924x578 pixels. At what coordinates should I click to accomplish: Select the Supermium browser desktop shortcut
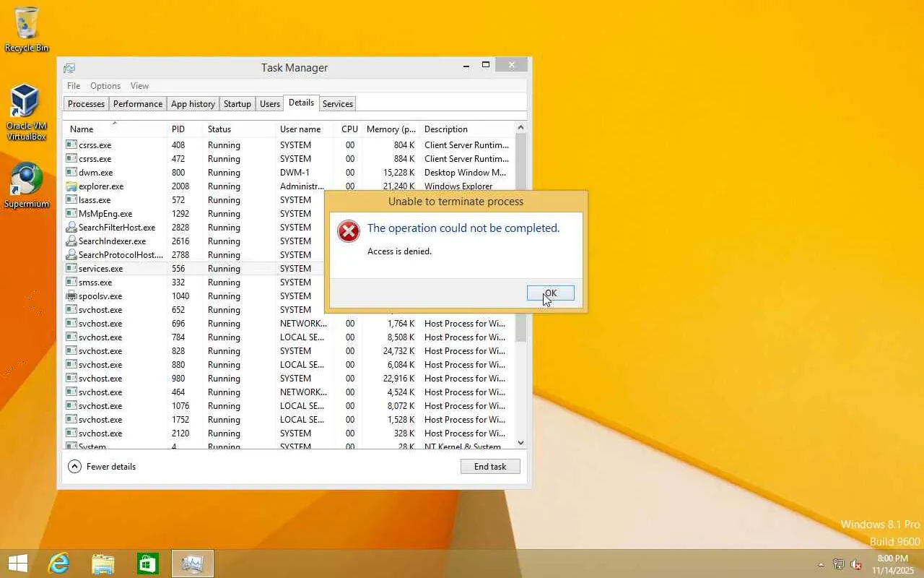(27, 186)
